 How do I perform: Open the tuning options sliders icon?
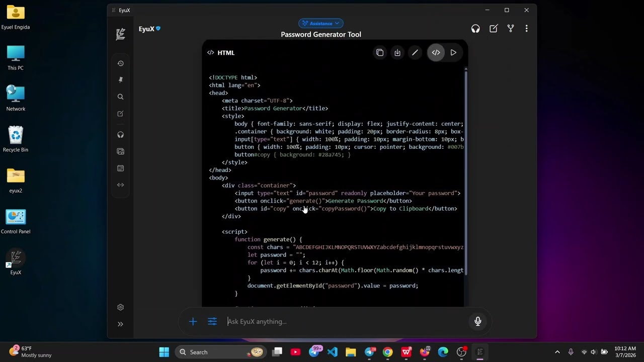[212, 321]
